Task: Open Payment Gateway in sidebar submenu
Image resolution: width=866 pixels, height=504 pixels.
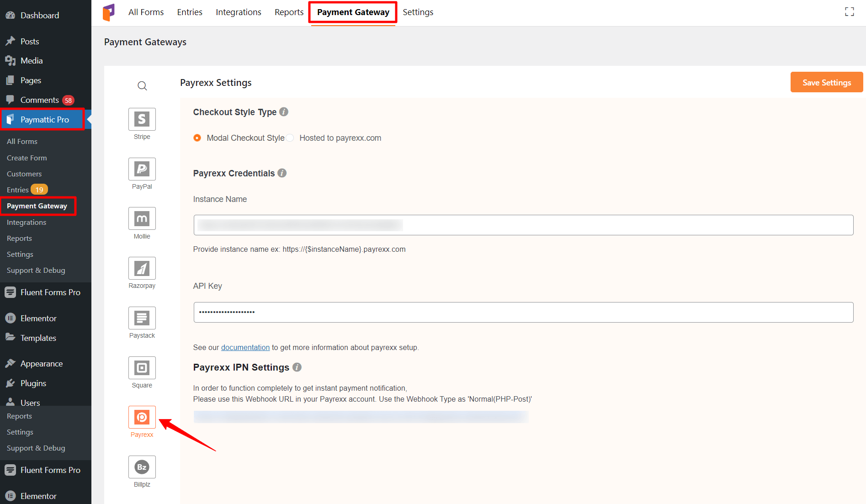Action: click(37, 206)
